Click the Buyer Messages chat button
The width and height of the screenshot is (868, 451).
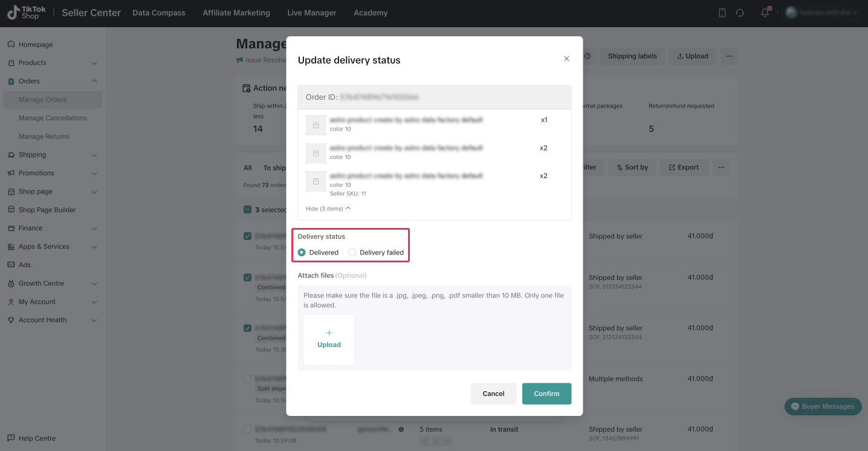823,406
